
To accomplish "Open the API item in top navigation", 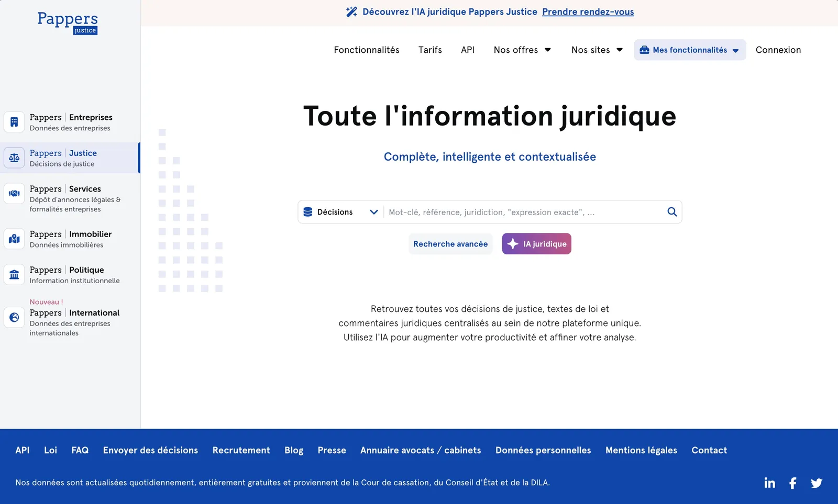I will [x=468, y=50].
